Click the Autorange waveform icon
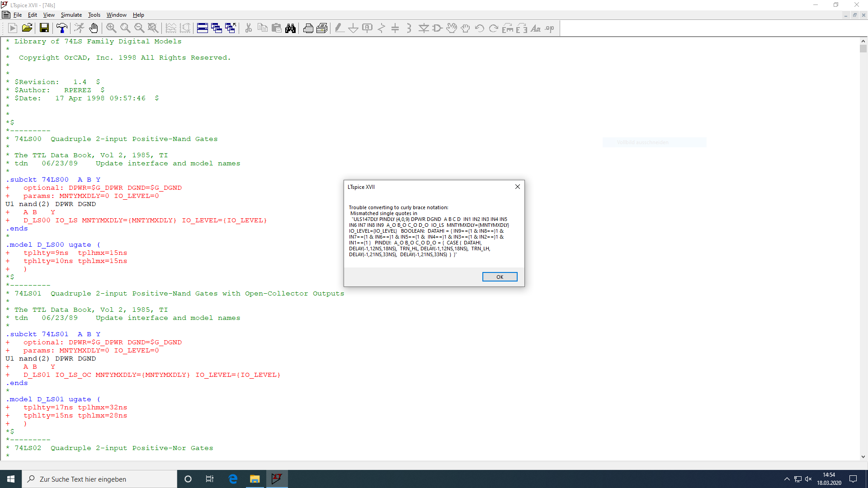This screenshot has height=488, width=868. pyautogui.click(x=171, y=28)
